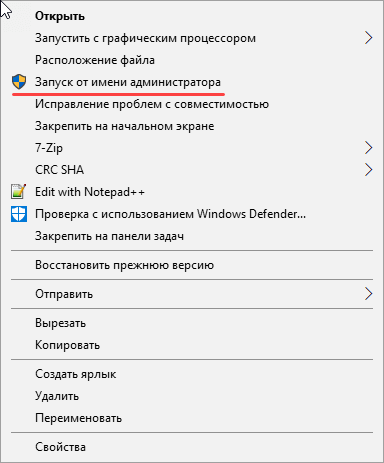Click the Windows Defender shield icon

pyautogui.click(x=19, y=214)
